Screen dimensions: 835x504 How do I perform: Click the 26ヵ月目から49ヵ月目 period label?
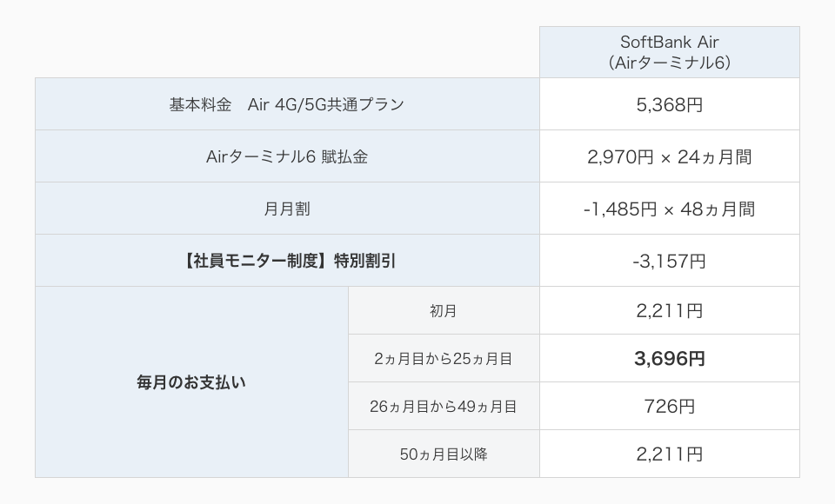point(444,406)
